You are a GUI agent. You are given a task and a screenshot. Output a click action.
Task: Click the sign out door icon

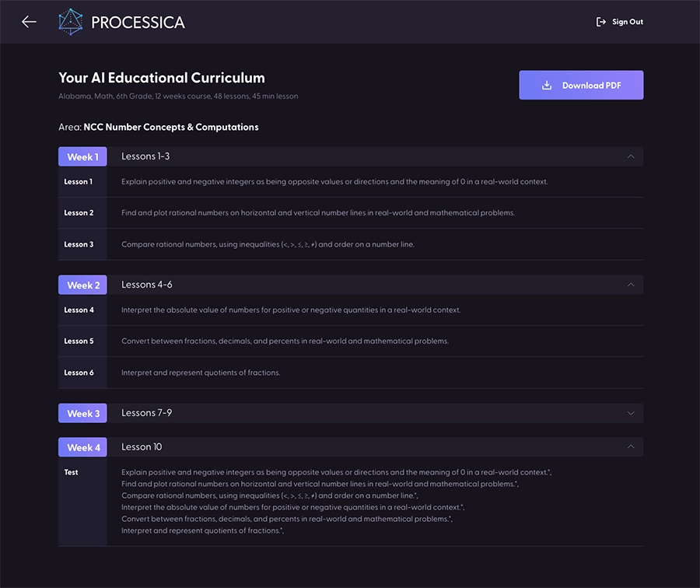pyautogui.click(x=600, y=22)
